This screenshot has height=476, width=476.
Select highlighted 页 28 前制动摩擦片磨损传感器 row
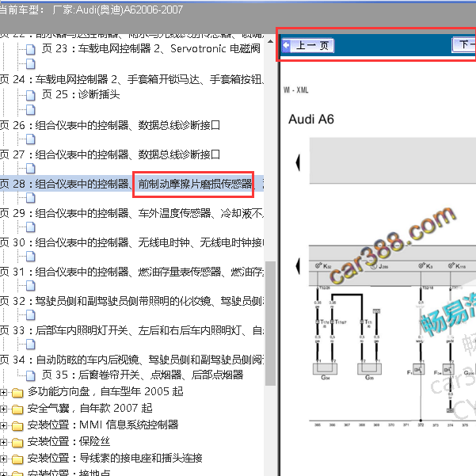[x=131, y=184]
